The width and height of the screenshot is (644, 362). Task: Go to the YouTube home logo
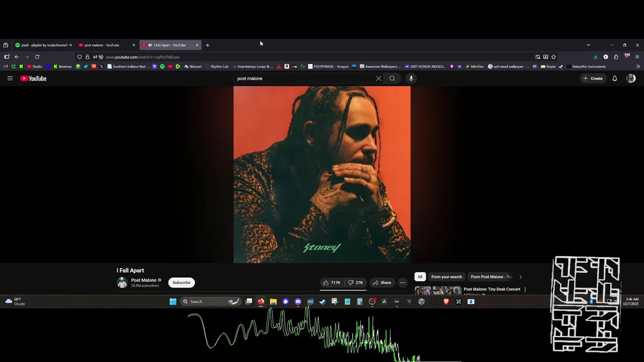(x=33, y=78)
